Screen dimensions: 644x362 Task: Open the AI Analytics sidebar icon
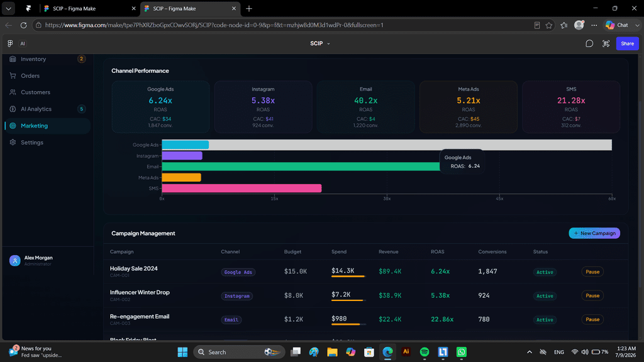coord(13,109)
